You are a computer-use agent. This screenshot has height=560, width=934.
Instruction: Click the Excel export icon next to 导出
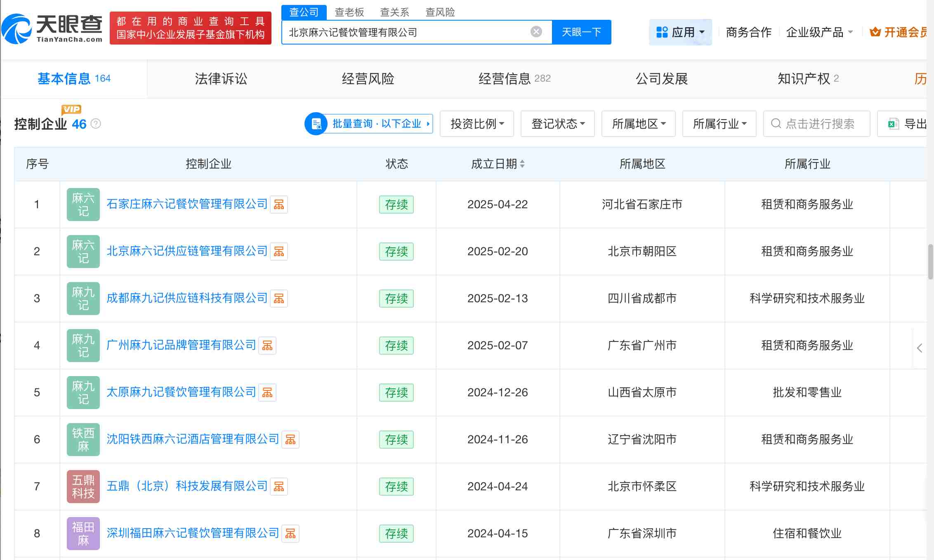point(893,124)
